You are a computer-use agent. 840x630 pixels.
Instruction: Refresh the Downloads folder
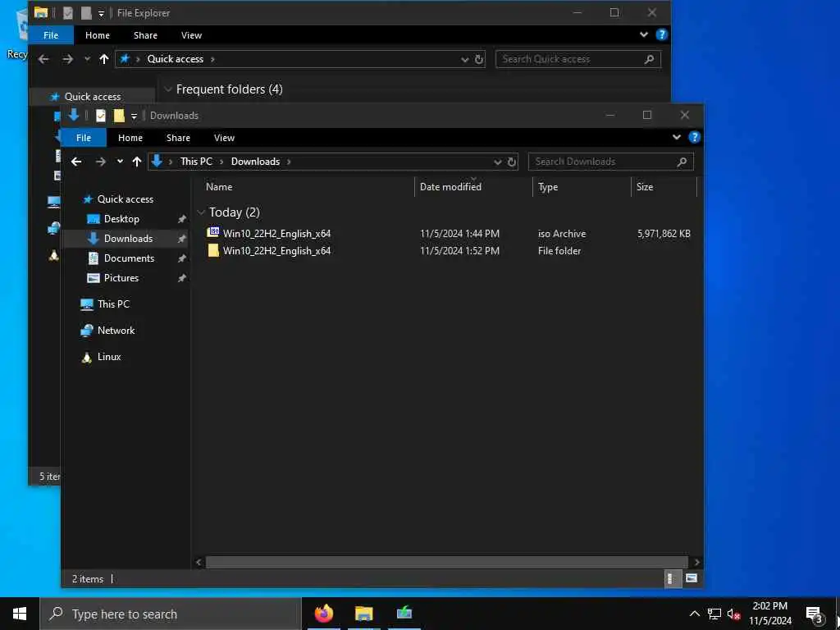pos(512,162)
